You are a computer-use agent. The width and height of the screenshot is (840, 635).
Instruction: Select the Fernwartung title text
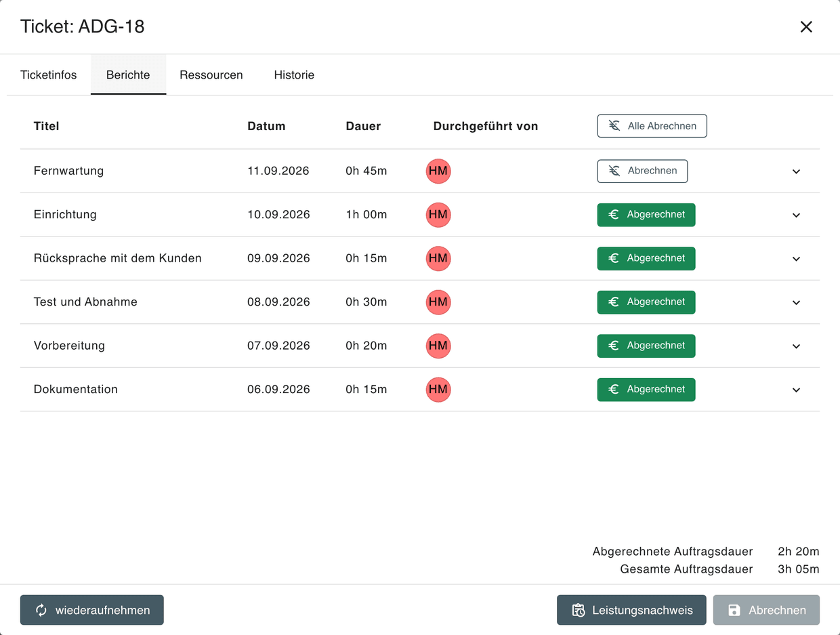68,171
